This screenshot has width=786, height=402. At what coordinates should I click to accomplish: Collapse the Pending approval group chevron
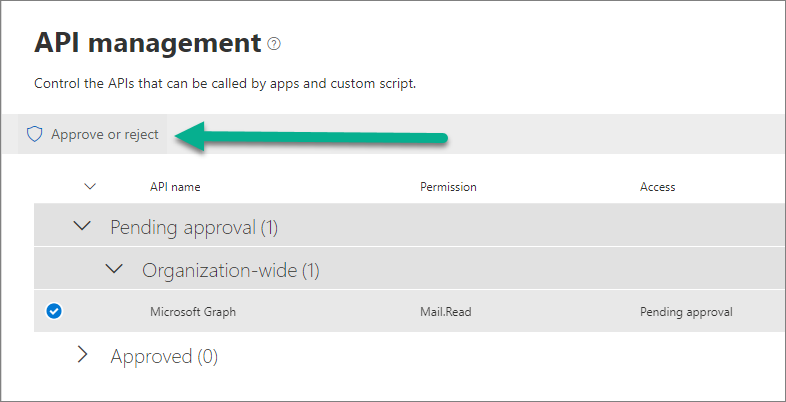click(x=83, y=227)
